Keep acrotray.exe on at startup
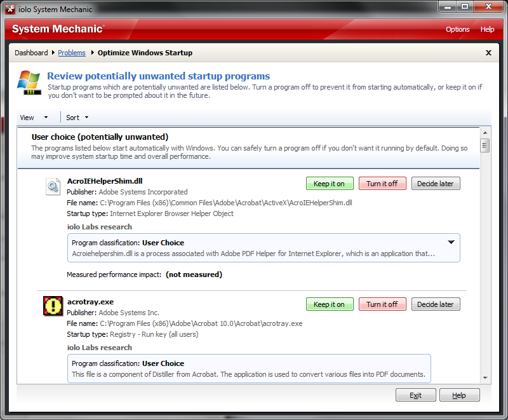The height and width of the screenshot is (420, 508). pyautogui.click(x=329, y=304)
